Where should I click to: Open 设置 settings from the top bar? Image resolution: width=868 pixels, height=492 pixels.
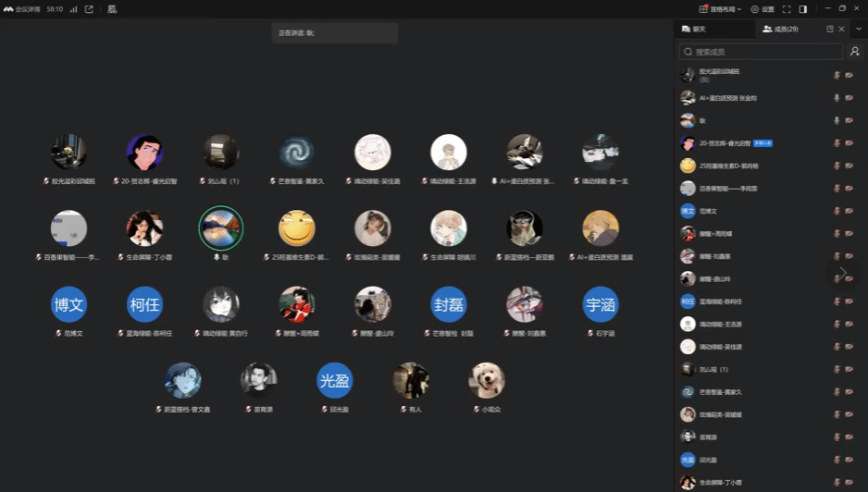click(x=763, y=9)
